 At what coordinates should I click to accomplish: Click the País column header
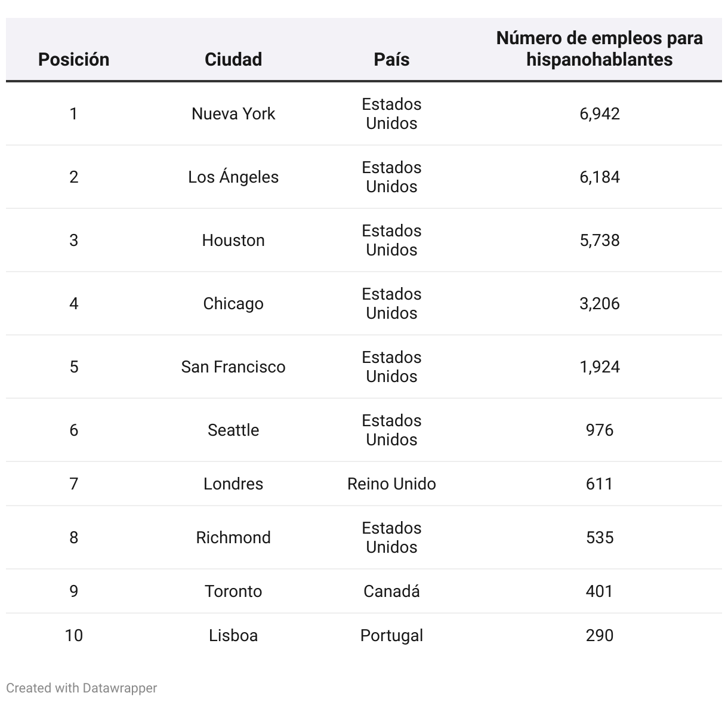pos(391,59)
